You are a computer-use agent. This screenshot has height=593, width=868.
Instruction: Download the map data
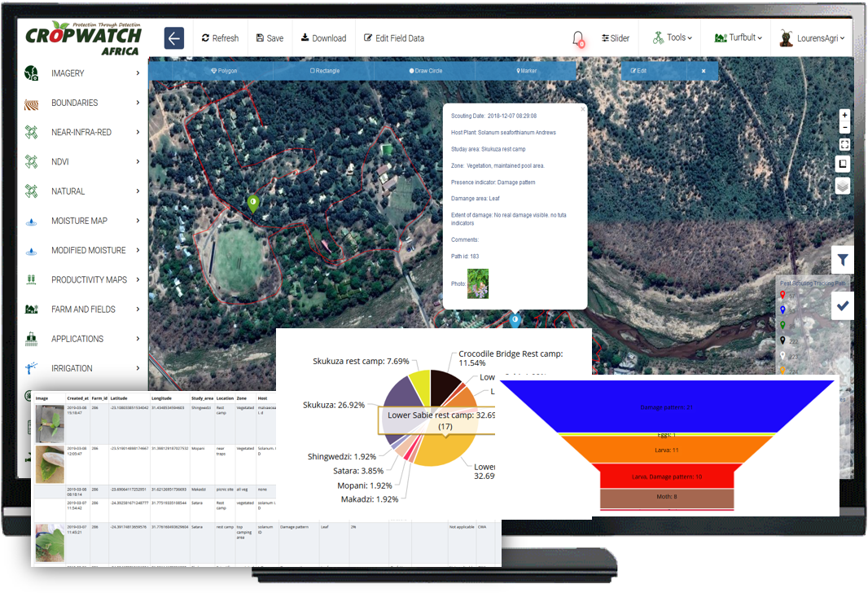pyautogui.click(x=324, y=38)
